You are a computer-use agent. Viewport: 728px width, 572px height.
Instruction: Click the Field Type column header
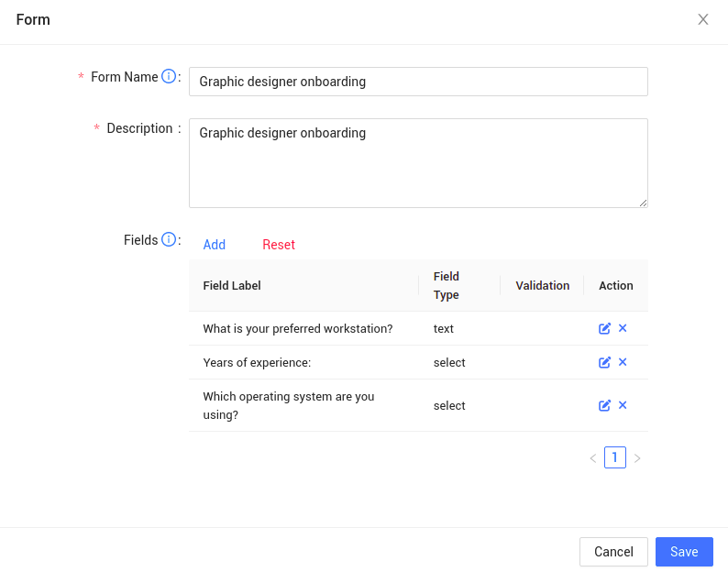click(459, 285)
